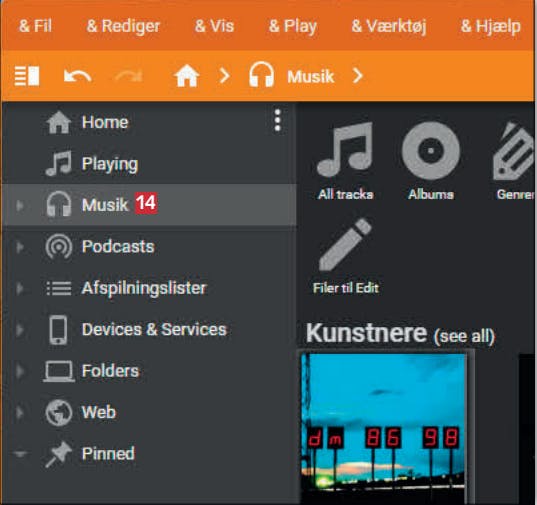This screenshot has width=537, height=505.
Task: Open Filer til Edit pencil icon
Action: (x=345, y=244)
